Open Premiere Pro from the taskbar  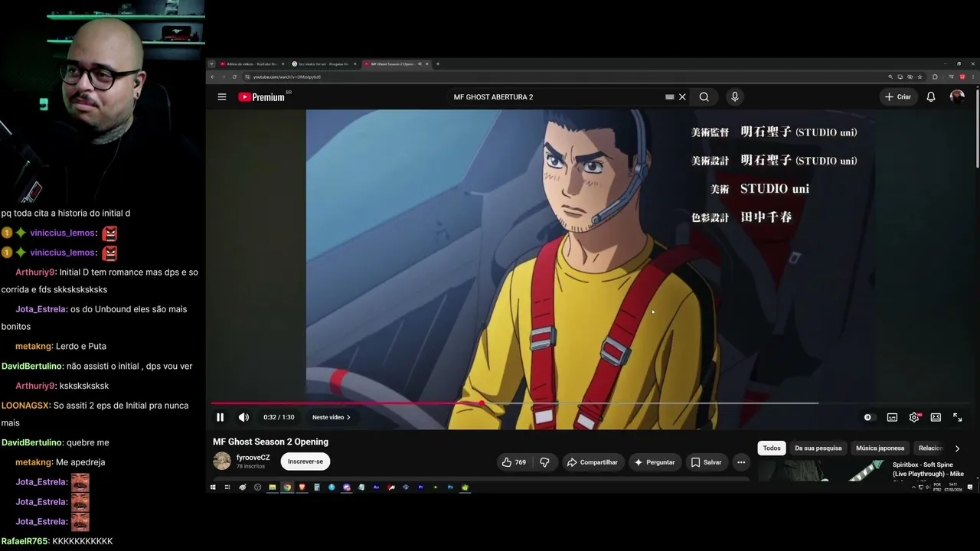[420, 487]
